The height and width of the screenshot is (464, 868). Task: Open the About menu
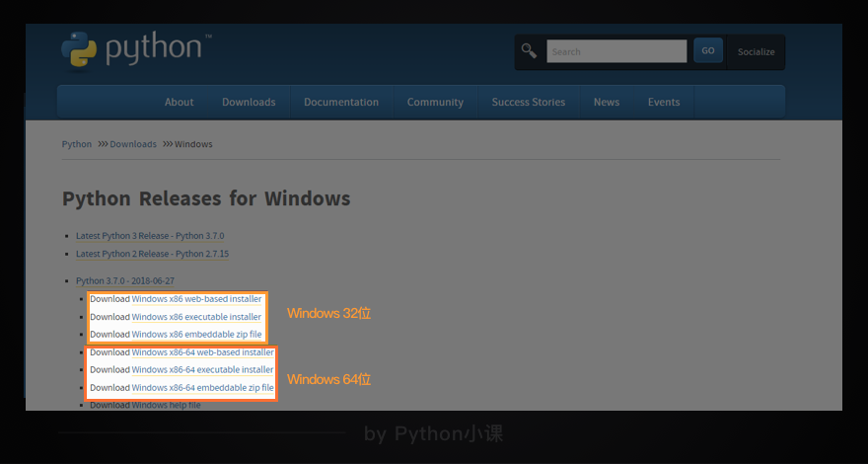(x=179, y=102)
